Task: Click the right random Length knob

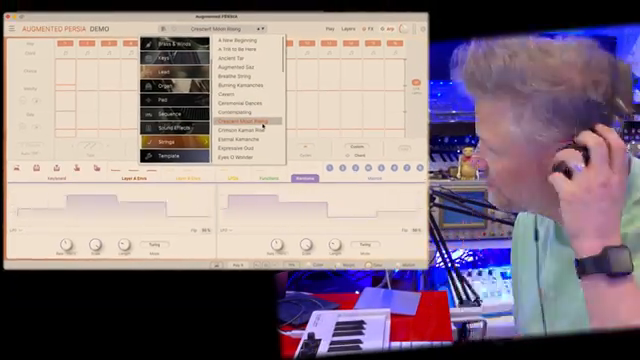Action: pos(335,244)
